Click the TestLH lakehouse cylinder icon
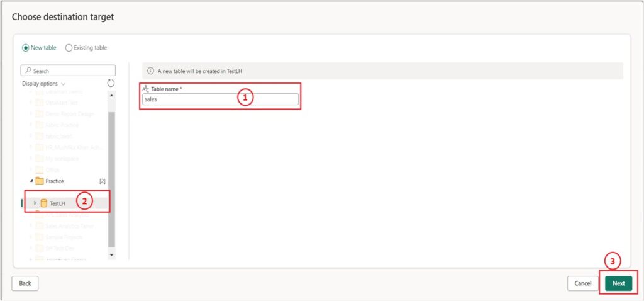The image size is (644, 301). [43, 203]
